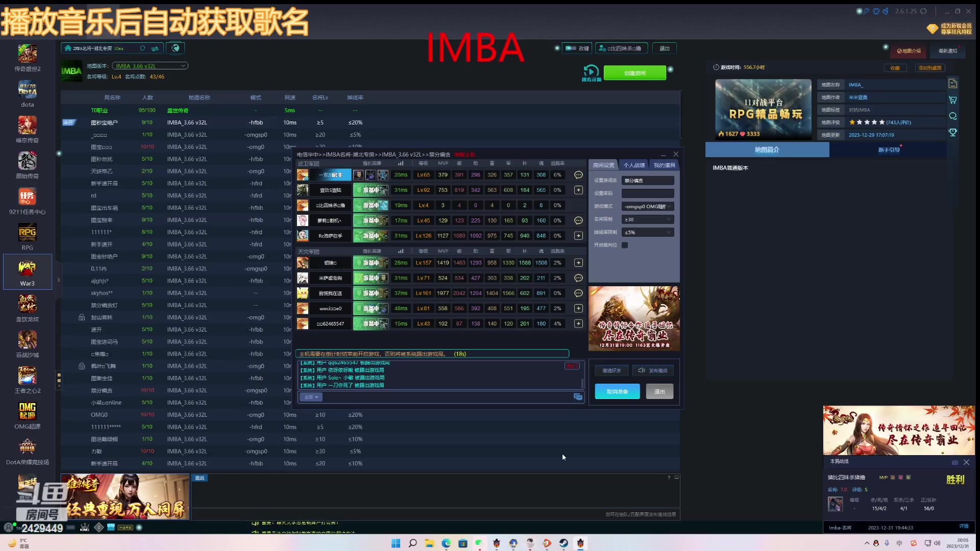Click the 最新通知 button
The image size is (980, 551).
tap(947, 51)
